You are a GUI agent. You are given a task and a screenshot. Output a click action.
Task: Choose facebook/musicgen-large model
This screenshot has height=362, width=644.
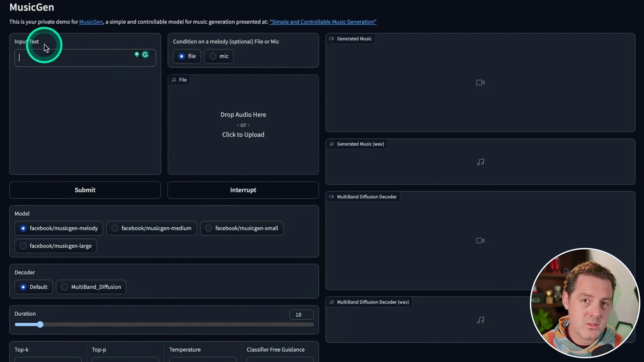[x=56, y=246]
